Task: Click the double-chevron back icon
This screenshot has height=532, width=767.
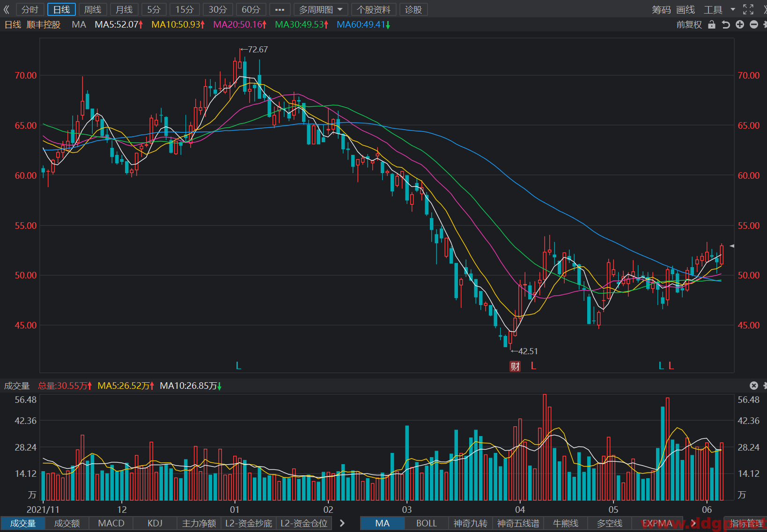Action: click(7, 9)
